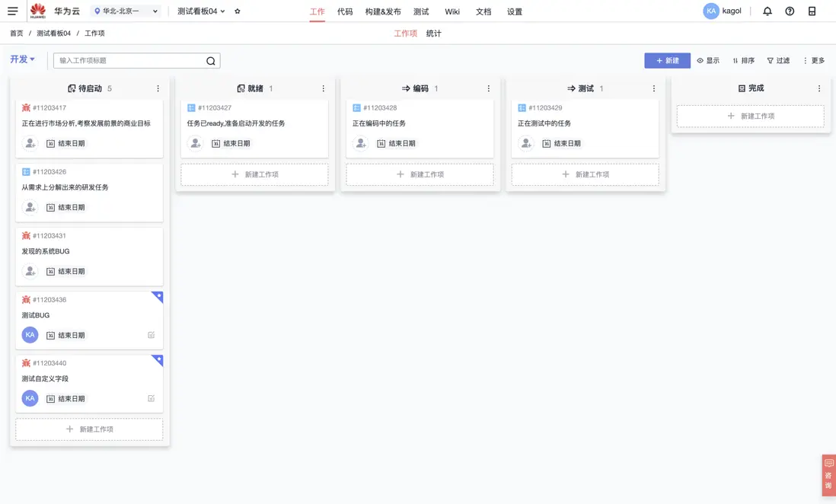Viewport: 836px width, 504px height.
Task: Open 完成 column options menu
Action: click(819, 88)
